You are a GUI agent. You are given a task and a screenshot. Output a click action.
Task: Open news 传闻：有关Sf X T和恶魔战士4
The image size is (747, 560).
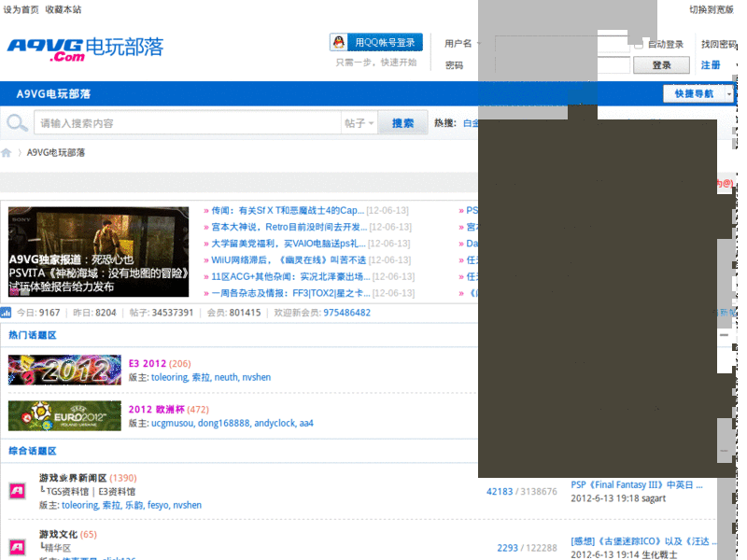(x=288, y=211)
